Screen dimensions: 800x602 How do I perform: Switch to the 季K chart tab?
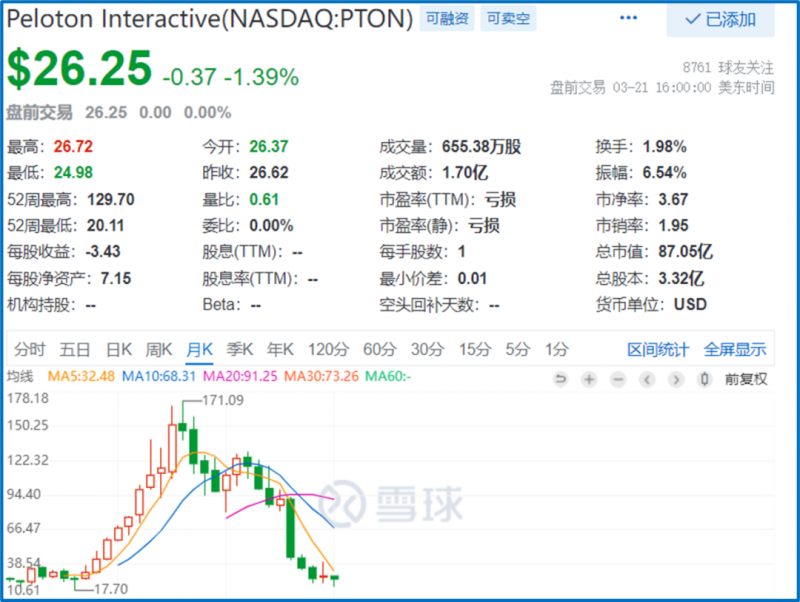(239, 349)
